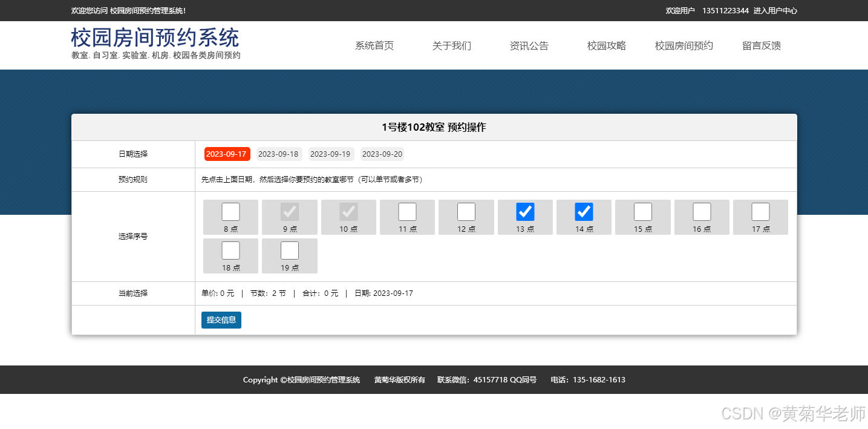Viewport: 868px width, 429px height.
Task: Open 校园房间预约 navigation item
Action: (684, 46)
